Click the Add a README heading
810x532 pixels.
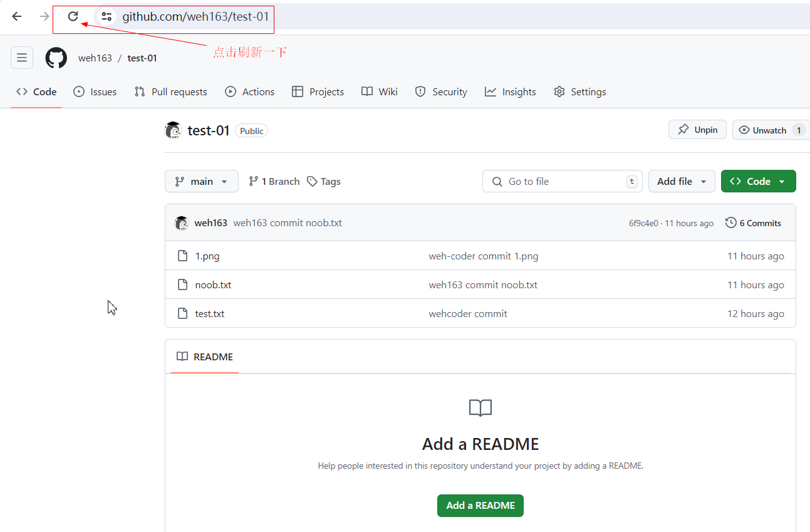pyautogui.click(x=480, y=444)
